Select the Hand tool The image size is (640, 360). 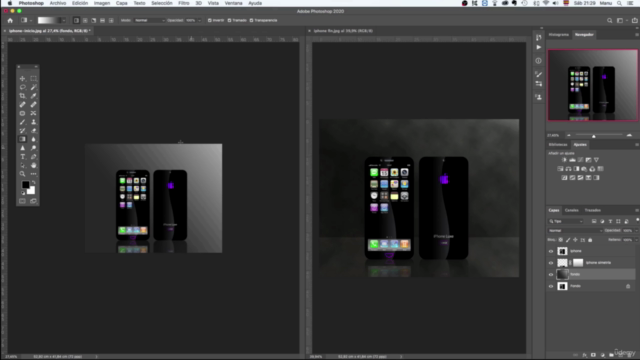pyautogui.click(x=33, y=165)
